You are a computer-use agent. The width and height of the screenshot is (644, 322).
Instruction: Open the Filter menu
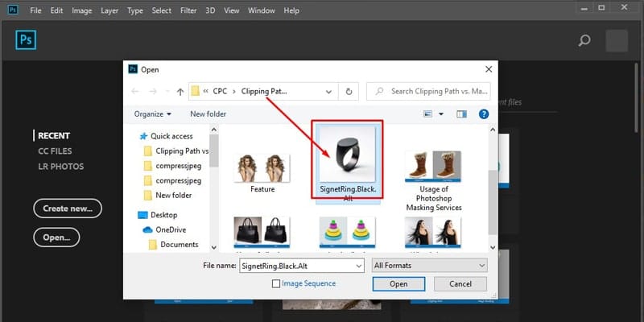188,10
